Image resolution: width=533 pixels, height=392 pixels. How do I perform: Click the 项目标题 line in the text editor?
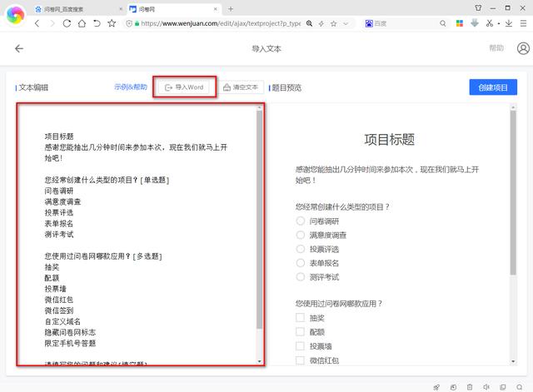59,136
